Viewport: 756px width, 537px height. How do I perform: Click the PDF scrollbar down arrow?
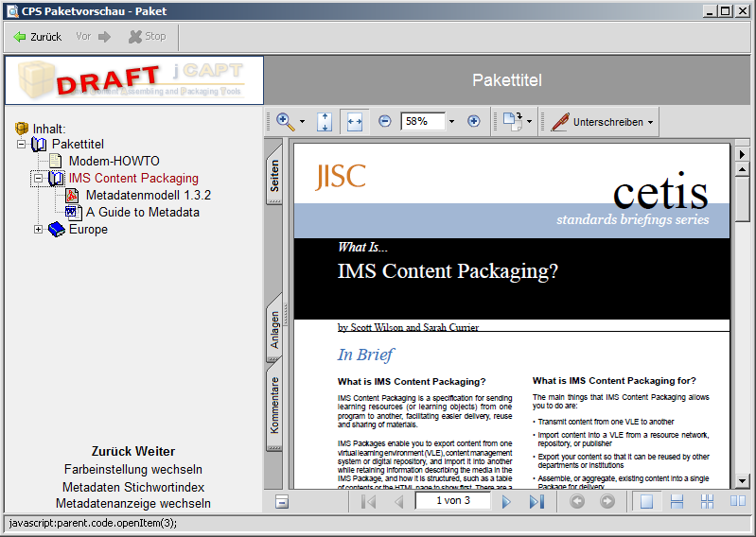click(x=742, y=480)
